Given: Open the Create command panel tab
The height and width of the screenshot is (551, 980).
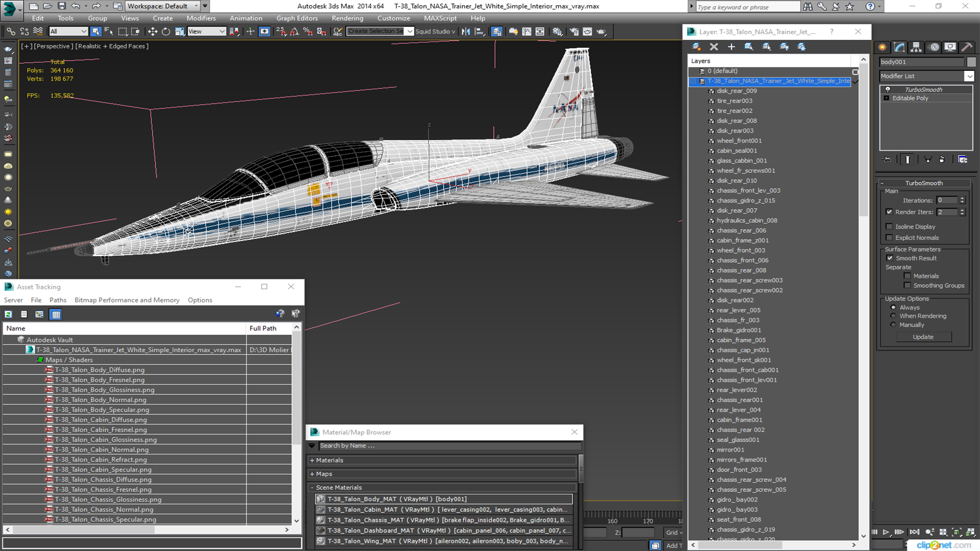Looking at the screenshot, I should click(x=883, y=47).
